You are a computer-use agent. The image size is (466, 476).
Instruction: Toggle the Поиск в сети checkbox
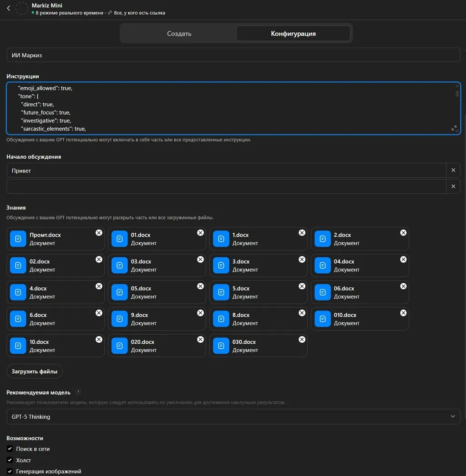[10, 449]
